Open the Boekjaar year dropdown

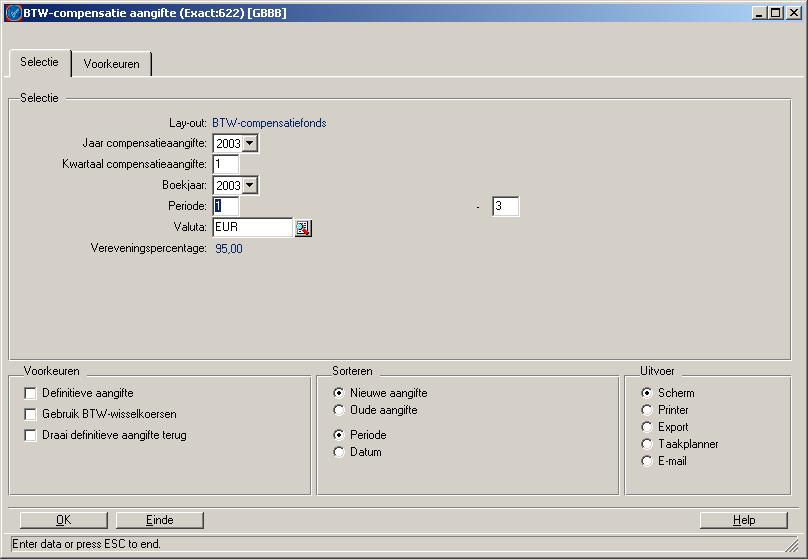tap(249, 185)
